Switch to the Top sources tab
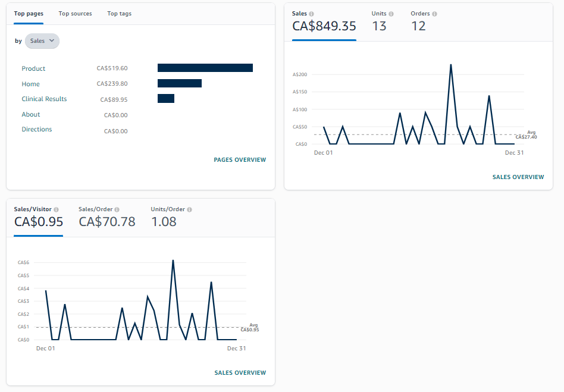This screenshot has height=392, width=564. 75,14
